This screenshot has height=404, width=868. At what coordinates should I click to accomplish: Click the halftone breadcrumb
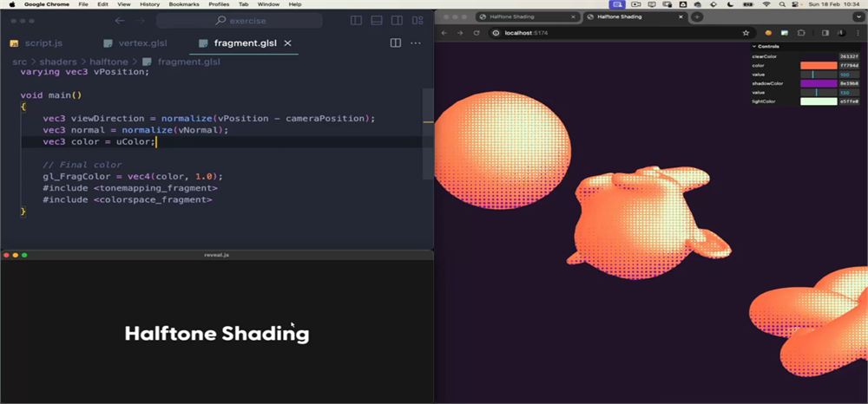pyautogui.click(x=108, y=62)
